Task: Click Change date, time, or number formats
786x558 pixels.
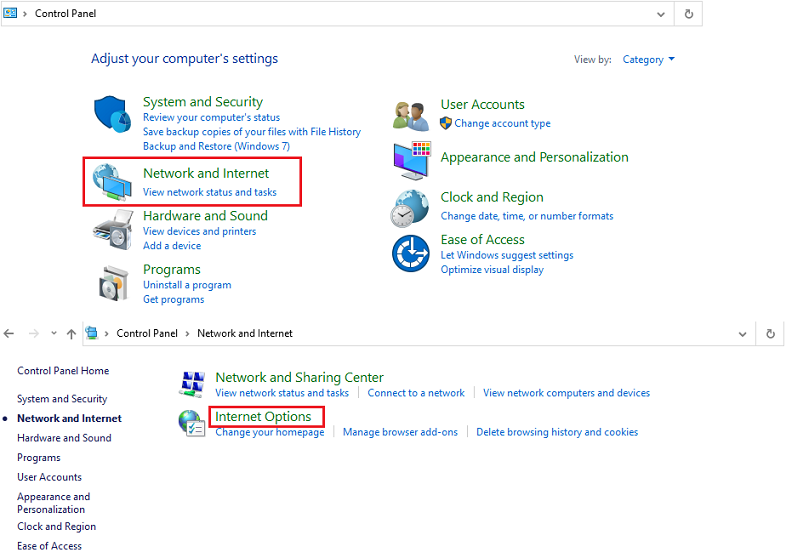Action: (526, 216)
